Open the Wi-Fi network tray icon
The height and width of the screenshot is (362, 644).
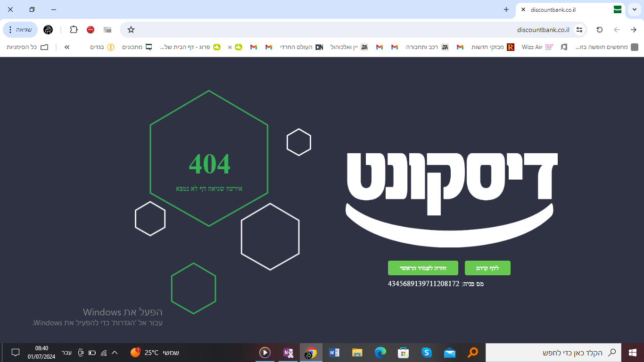pyautogui.click(x=104, y=353)
